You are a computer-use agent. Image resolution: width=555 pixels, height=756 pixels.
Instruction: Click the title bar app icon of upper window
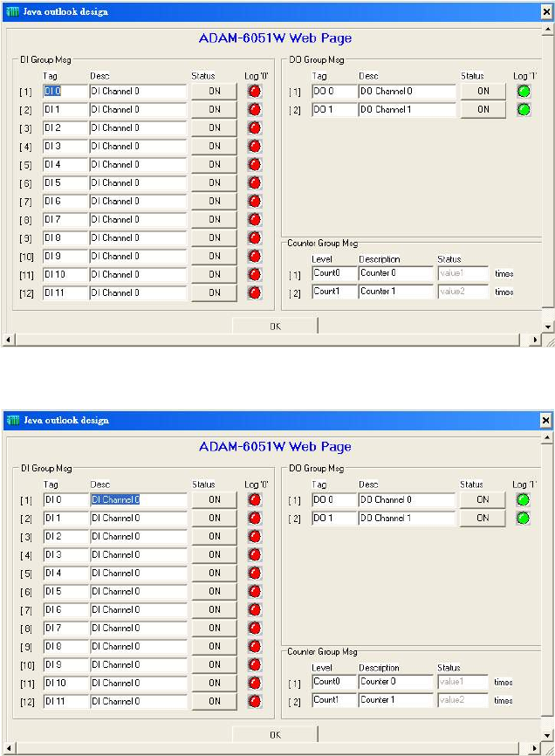coord(12,11)
